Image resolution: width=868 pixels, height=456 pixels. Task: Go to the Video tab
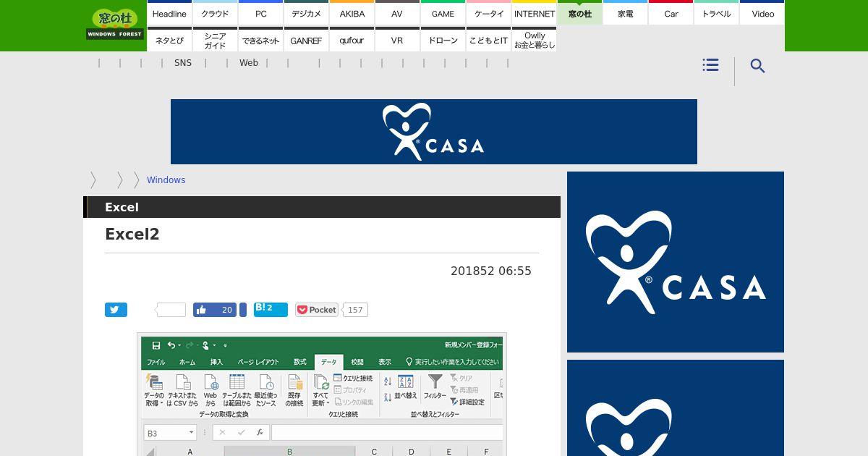(762, 12)
